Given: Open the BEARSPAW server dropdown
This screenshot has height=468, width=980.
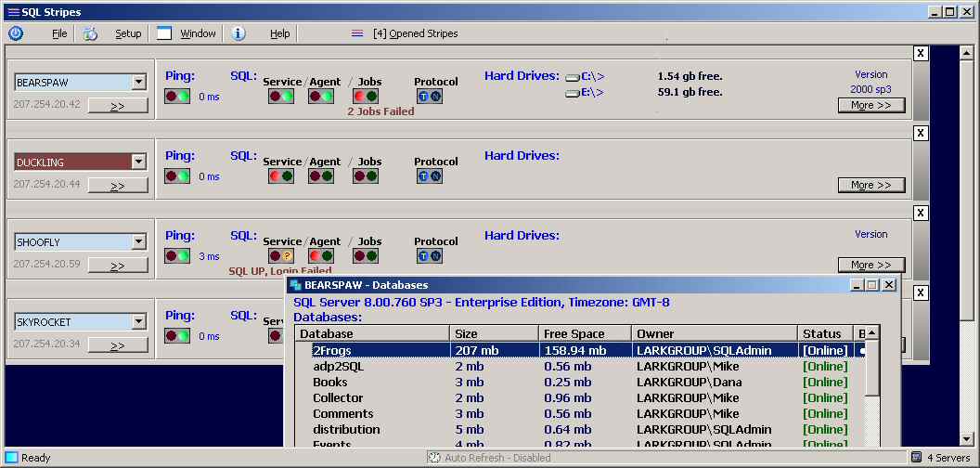Looking at the screenshot, I should (139, 82).
